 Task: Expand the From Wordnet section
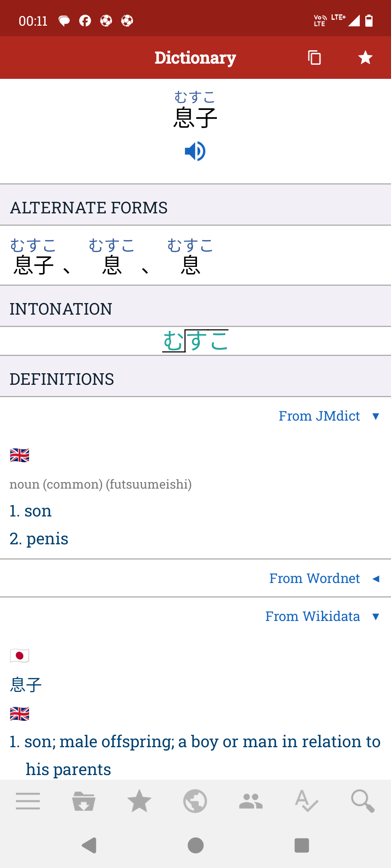[x=324, y=578]
